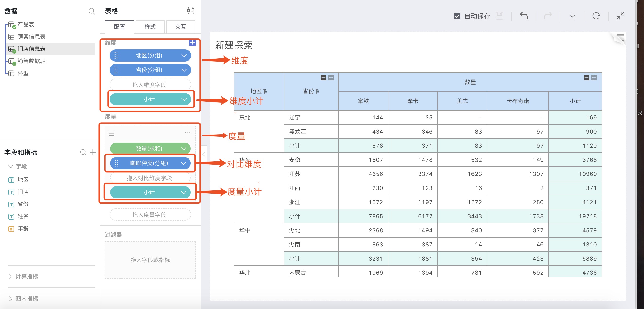Search fields and indicators
644x309 pixels.
point(83,152)
